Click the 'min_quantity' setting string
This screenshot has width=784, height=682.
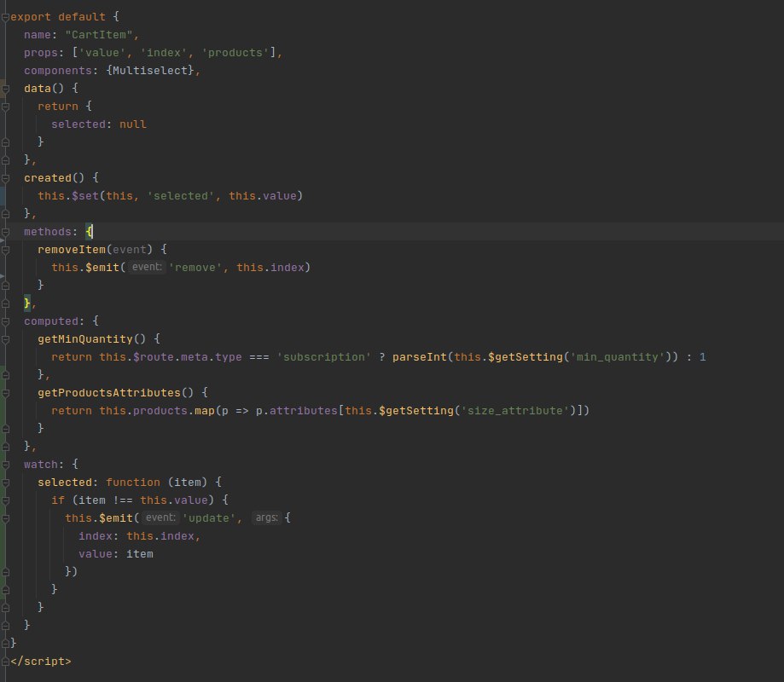coord(618,356)
